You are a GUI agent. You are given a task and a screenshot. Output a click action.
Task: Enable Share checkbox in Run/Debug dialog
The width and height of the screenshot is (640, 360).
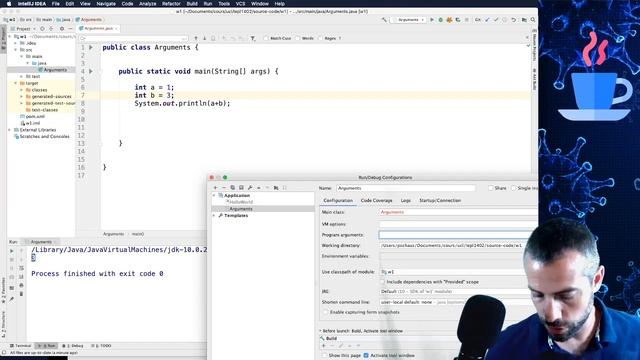(x=491, y=188)
